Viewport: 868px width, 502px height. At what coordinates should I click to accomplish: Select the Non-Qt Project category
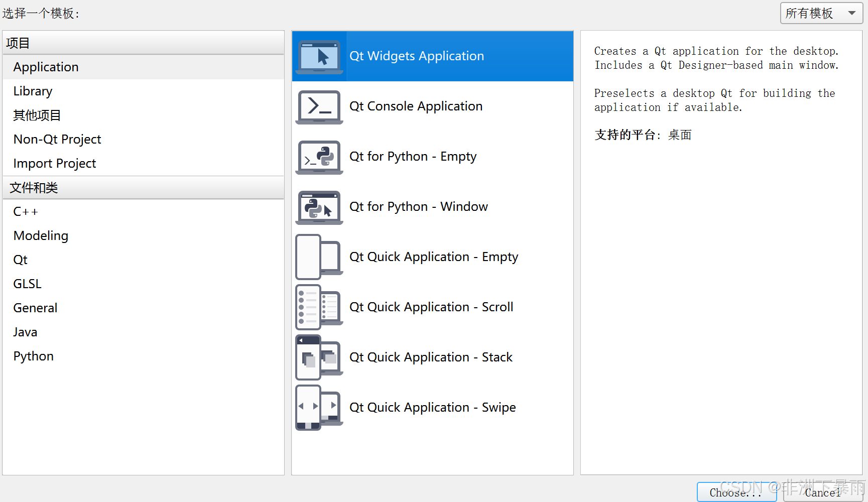click(143, 140)
